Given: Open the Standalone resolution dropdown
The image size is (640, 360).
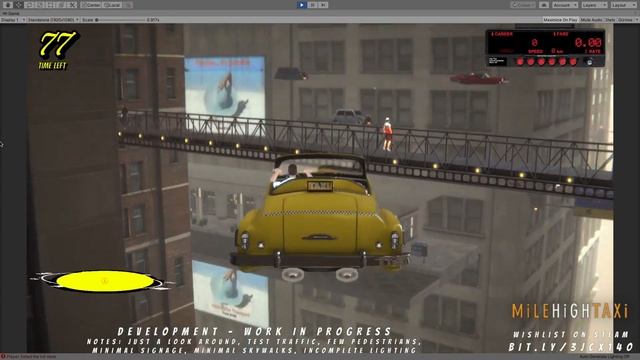Looking at the screenshot, I should tap(53, 20).
